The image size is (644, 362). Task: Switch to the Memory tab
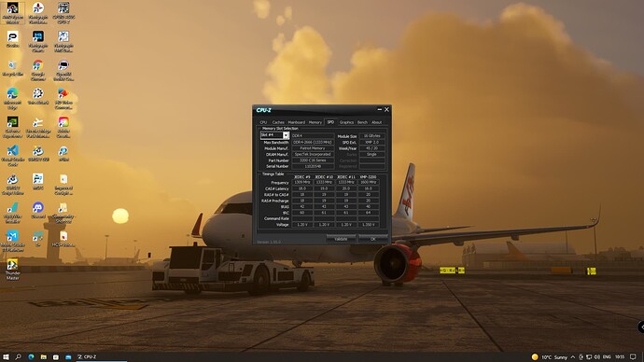(315, 122)
